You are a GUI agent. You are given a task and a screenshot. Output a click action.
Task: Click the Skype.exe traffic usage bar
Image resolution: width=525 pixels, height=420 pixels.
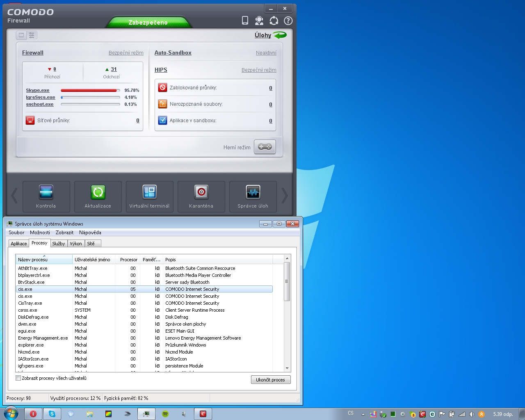[x=90, y=90]
